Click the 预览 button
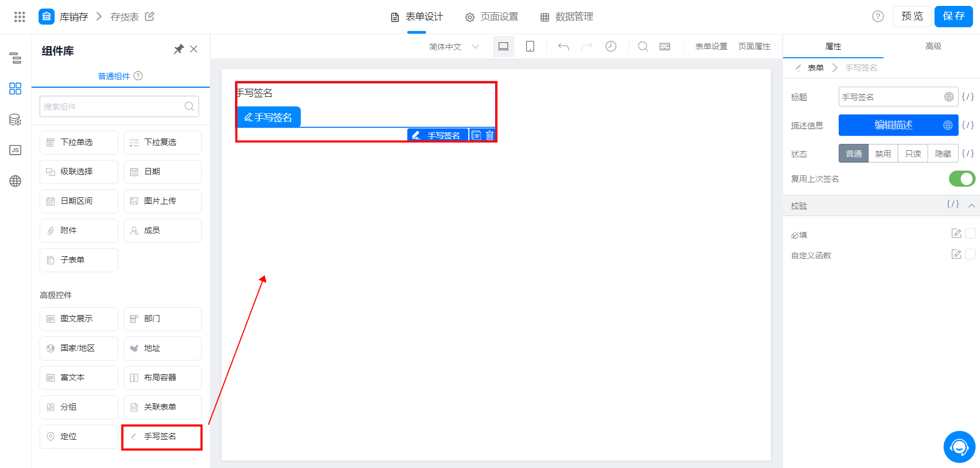This screenshot has width=980, height=468. (912, 16)
